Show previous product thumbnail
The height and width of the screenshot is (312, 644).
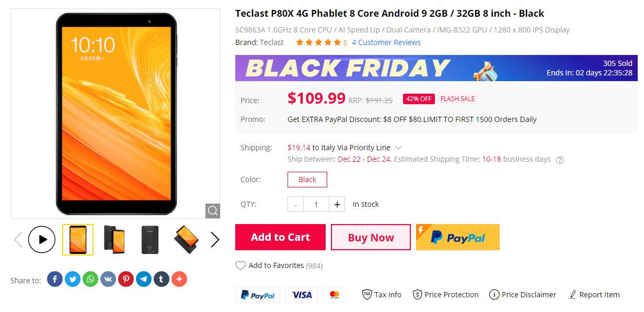click(18, 239)
